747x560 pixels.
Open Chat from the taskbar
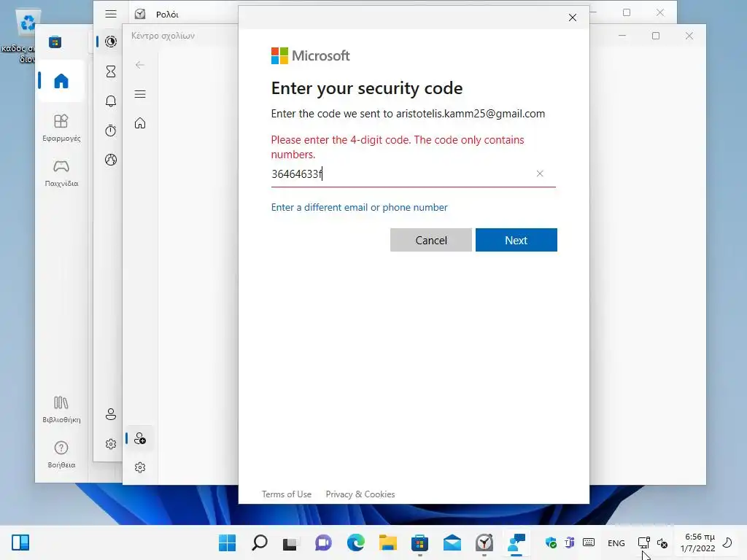click(x=323, y=542)
